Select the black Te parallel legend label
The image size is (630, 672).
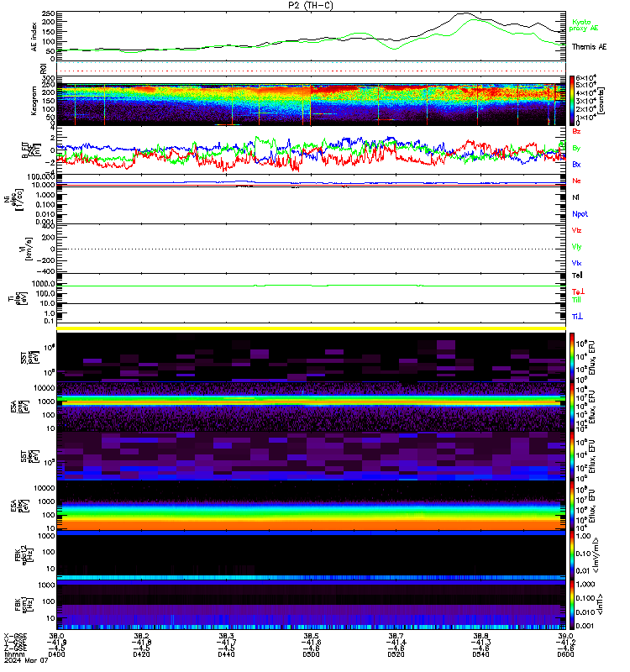click(577, 276)
